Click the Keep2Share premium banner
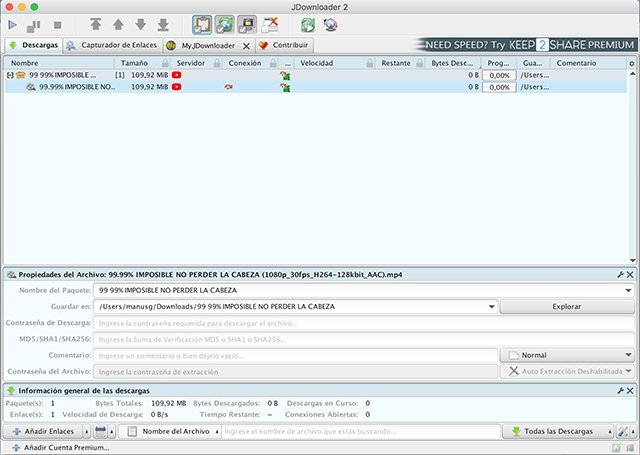Image resolution: width=640 pixels, height=455 pixels. (527, 45)
